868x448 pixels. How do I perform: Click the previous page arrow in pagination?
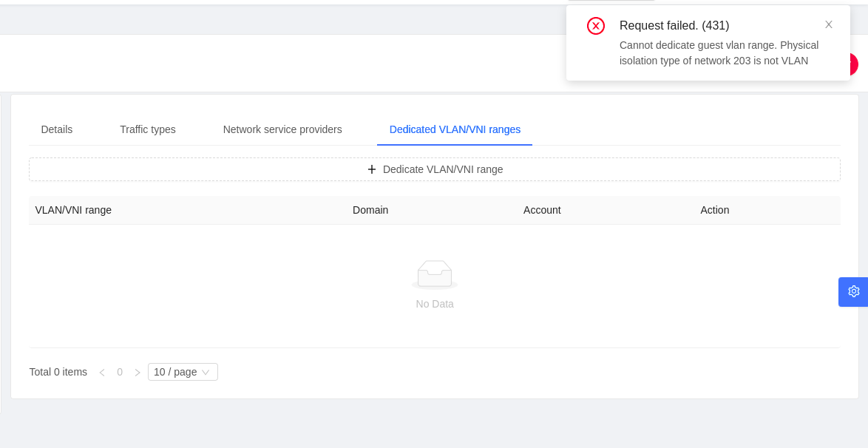pos(102,372)
